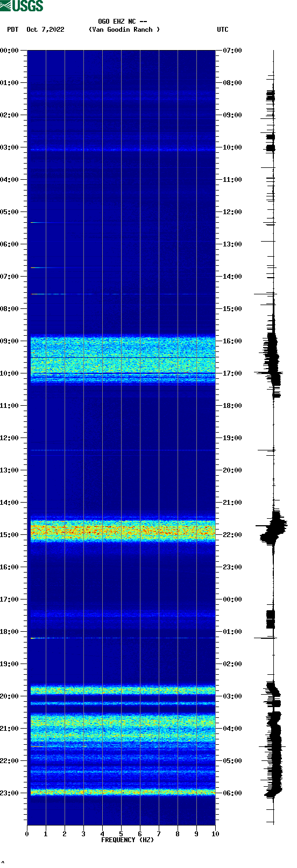The height and width of the screenshot is (868, 297).
Task: Click the PDT time label '23:00'
Action: (10, 793)
